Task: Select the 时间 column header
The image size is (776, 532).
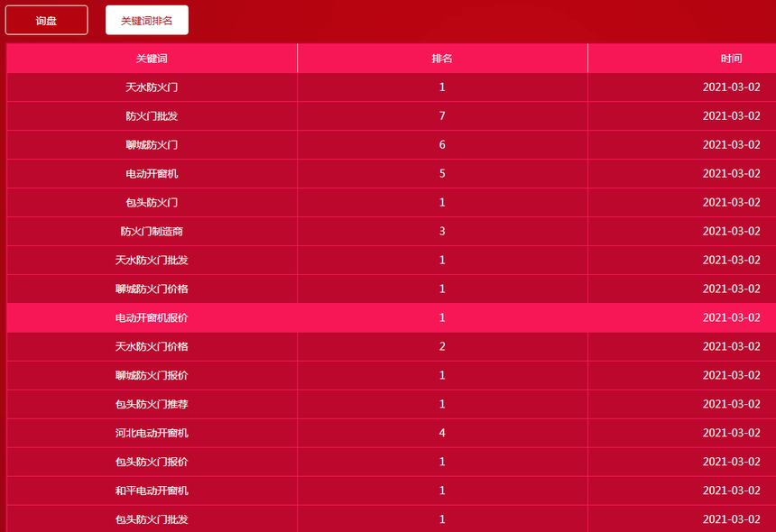Action: pos(731,59)
